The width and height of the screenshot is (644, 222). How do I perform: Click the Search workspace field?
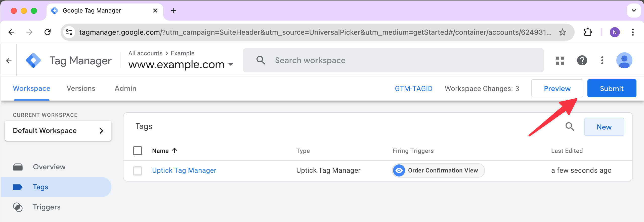(x=392, y=61)
